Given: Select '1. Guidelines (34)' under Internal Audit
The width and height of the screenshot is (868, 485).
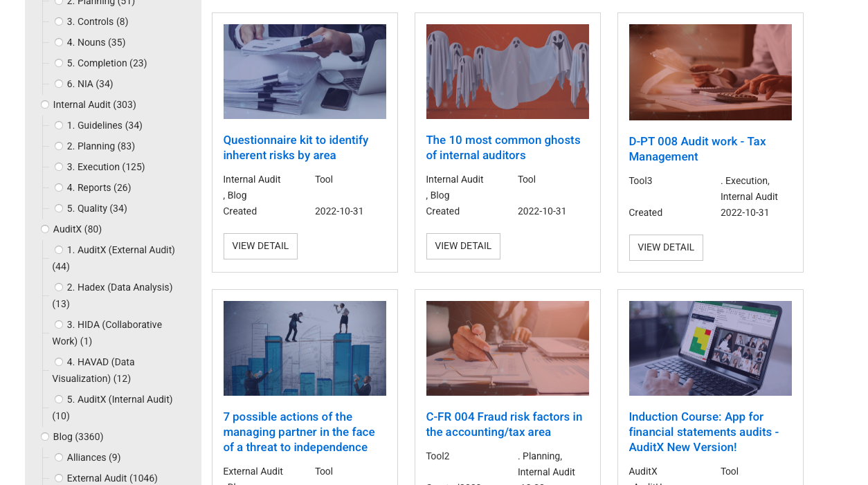Looking at the screenshot, I should [x=59, y=125].
